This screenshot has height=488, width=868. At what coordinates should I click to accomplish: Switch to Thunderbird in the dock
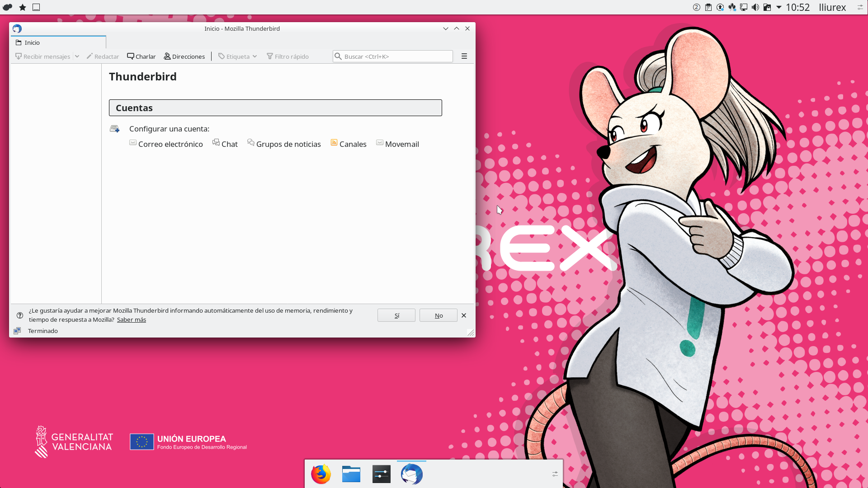412,474
